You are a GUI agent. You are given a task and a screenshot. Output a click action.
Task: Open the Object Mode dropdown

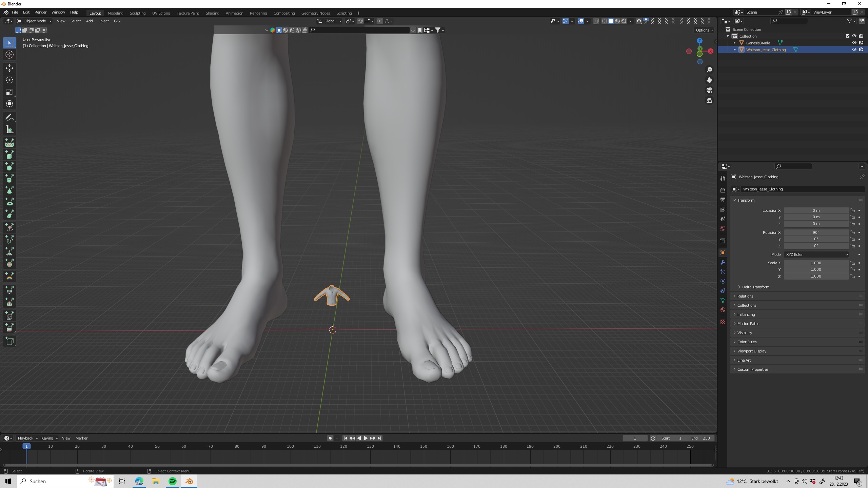coord(34,21)
